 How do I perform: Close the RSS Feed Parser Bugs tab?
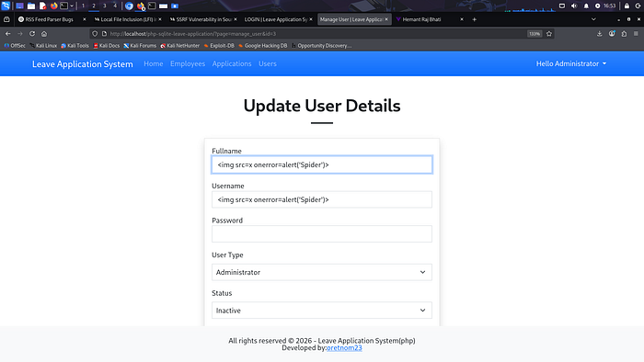tap(85, 19)
